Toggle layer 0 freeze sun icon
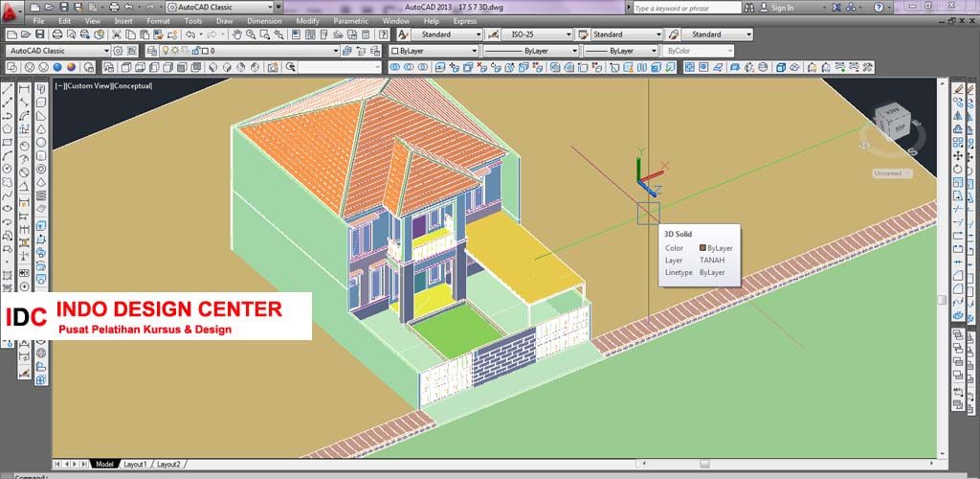This screenshot has width=980, height=479. pyautogui.click(x=175, y=51)
